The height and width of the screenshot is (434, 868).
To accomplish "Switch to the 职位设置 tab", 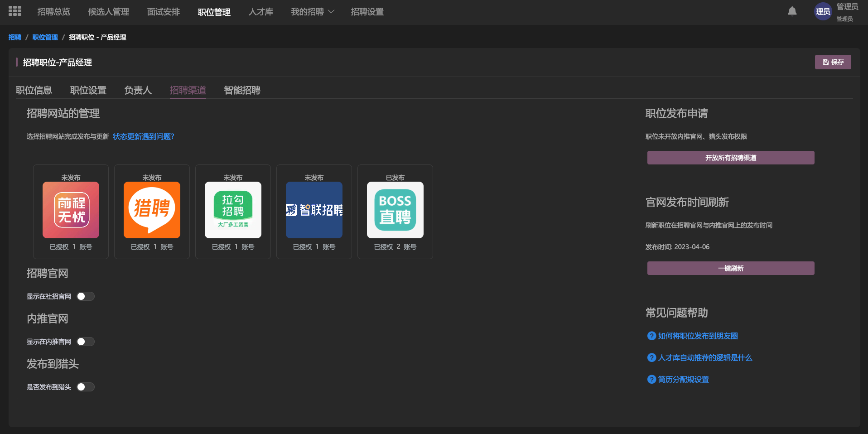I will (x=88, y=90).
